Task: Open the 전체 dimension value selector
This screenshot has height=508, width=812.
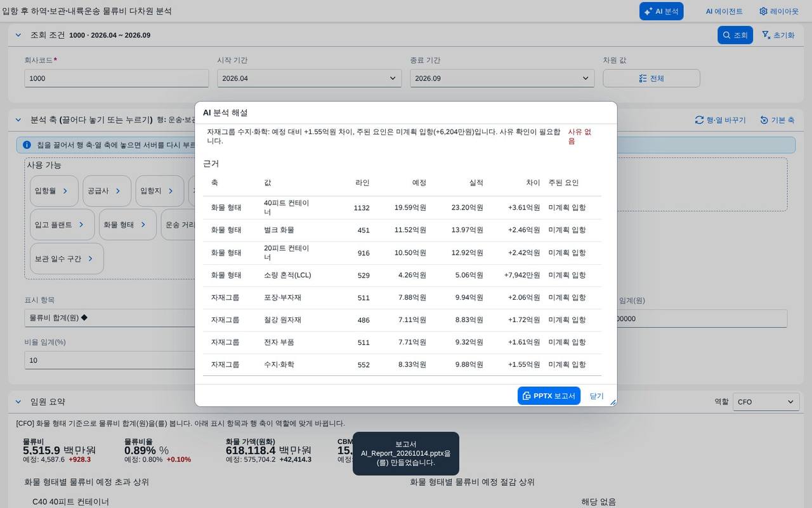Action: (x=652, y=78)
